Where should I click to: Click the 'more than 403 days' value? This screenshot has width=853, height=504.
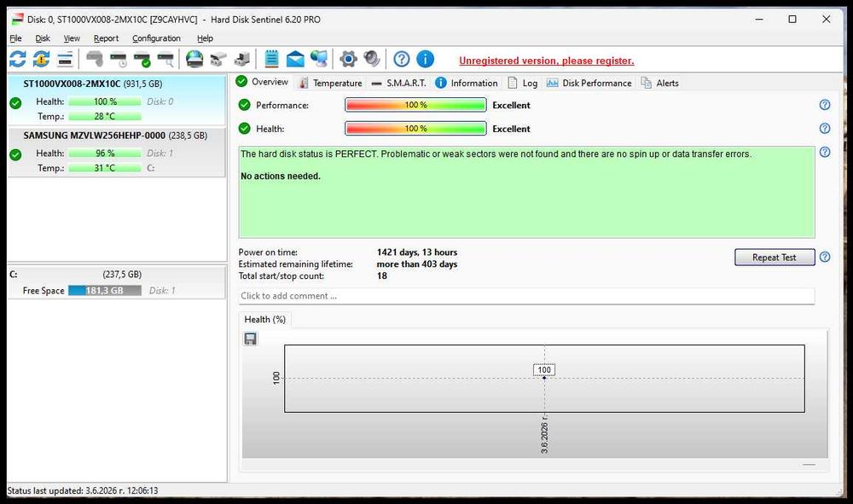click(x=417, y=264)
